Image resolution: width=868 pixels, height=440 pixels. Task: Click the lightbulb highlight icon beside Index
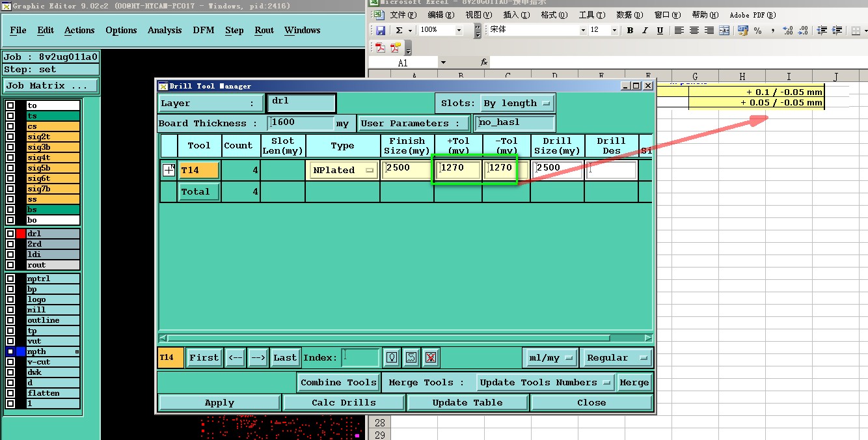392,357
